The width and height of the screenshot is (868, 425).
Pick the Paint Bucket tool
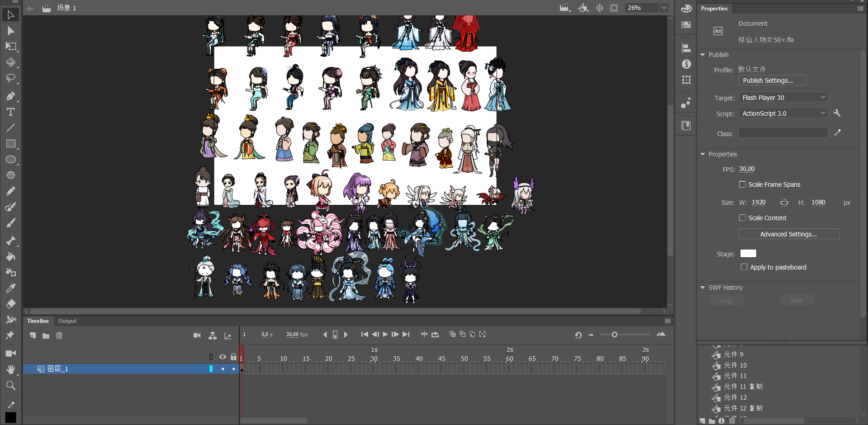click(x=10, y=257)
